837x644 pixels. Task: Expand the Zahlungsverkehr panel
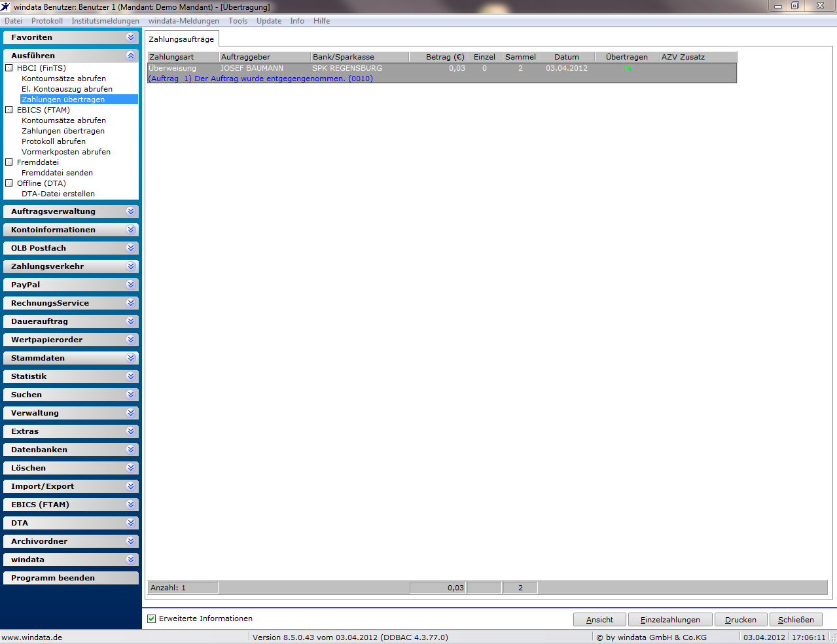[71, 266]
